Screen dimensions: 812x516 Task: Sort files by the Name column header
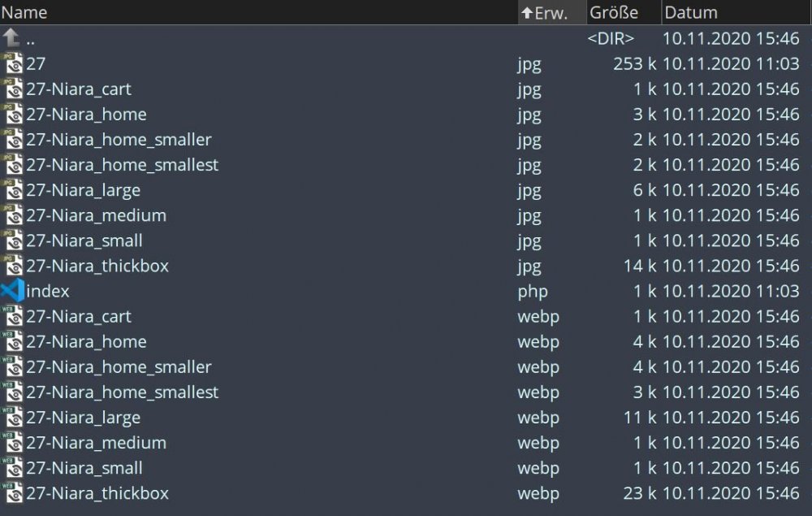coord(25,12)
